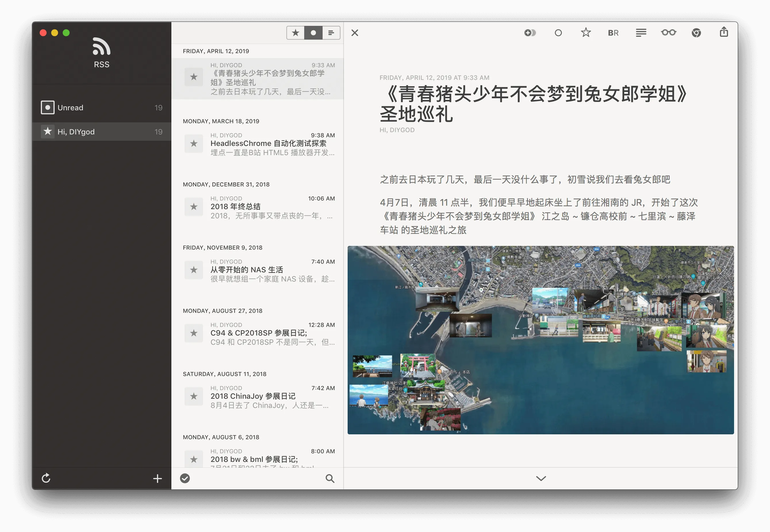Click the refresh feeds icon
This screenshot has width=770, height=532.
pyautogui.click(x=46, y=478)
